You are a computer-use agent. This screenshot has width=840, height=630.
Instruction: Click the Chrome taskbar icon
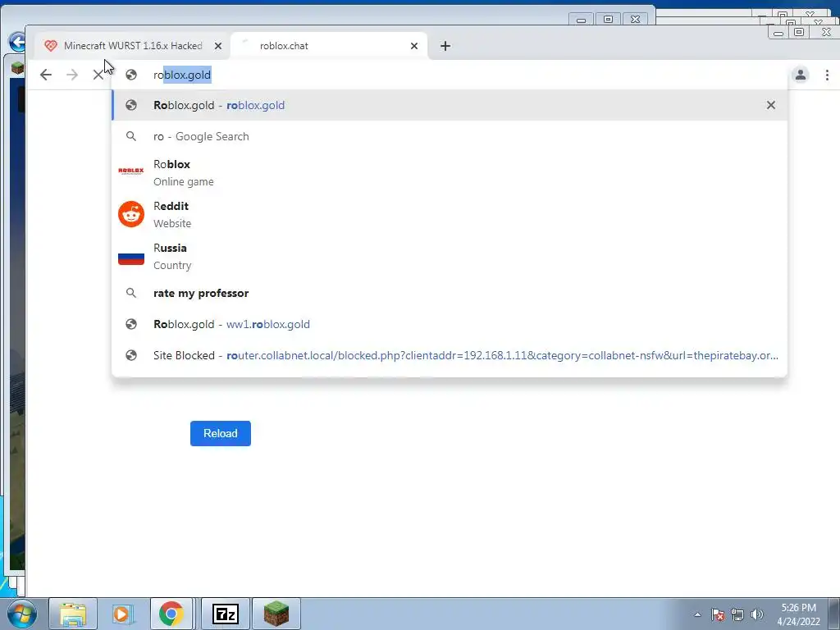click(171, 614)
